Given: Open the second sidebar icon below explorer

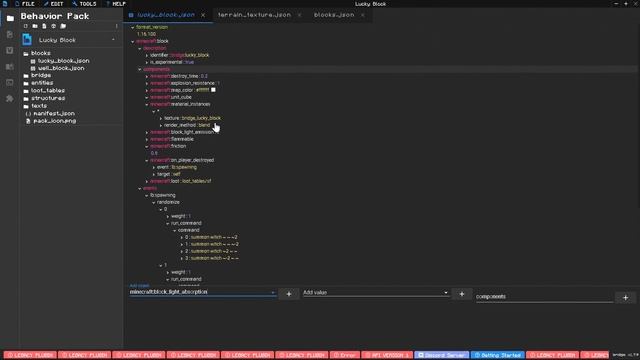Looking at the screenshot, I should point(10,34).
